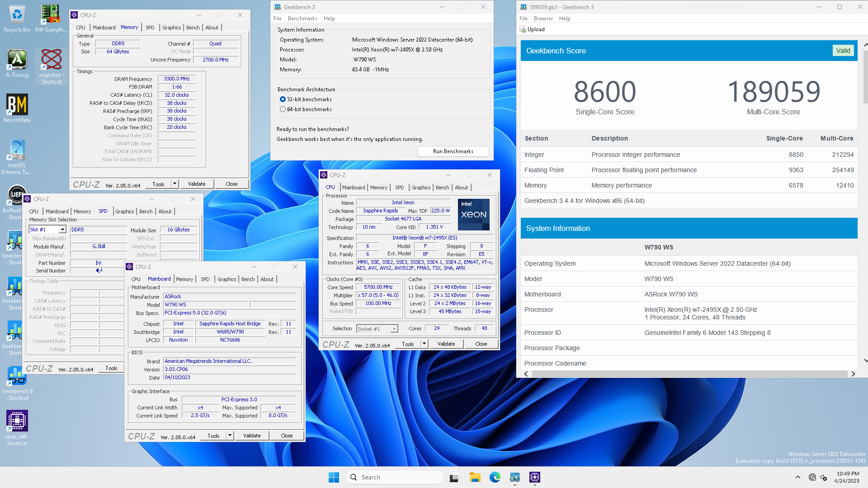The width and height of the screenshot is (868, 488).
Task: Launch the RW-Everything desktop shortcut
Action: pos(51,19)
